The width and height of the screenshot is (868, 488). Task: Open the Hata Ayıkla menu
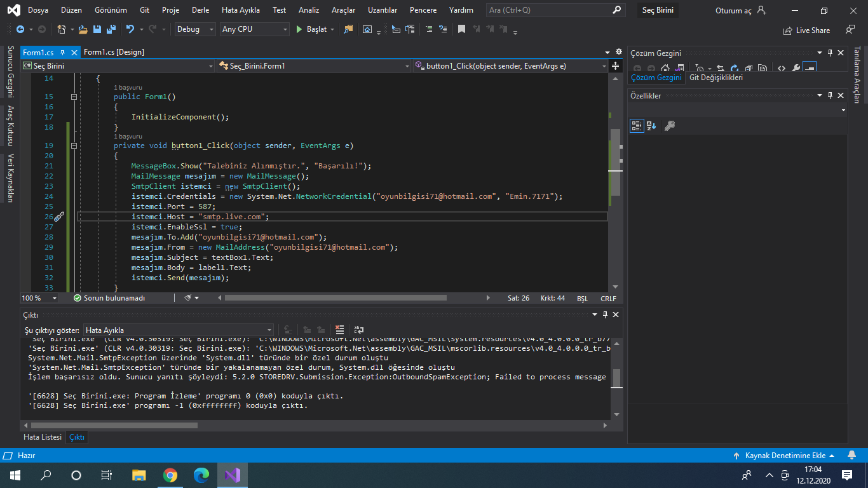coord(240,10)
